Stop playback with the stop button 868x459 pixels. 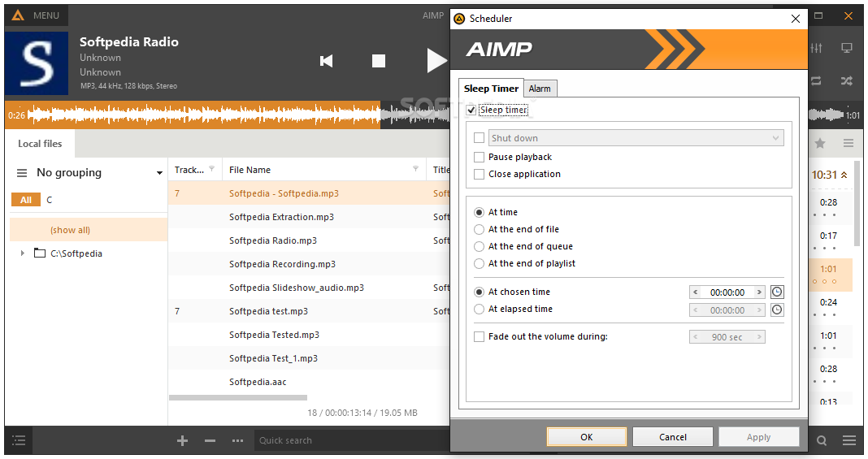379,61
